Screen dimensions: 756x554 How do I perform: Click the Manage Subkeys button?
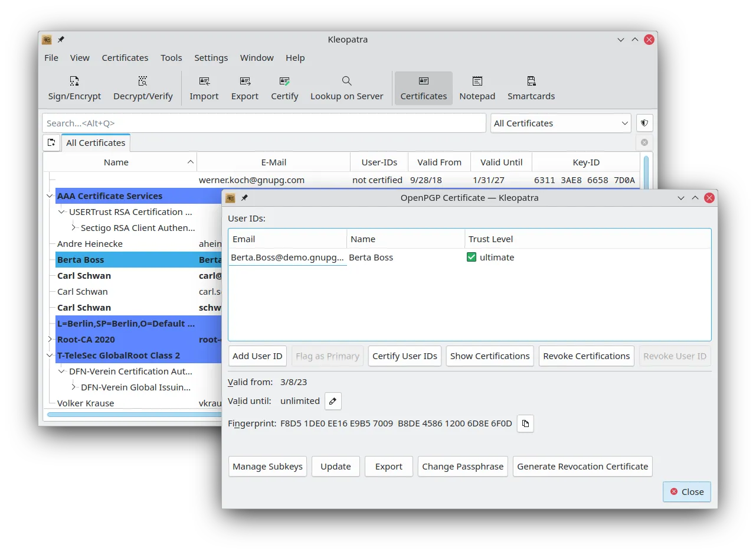click(x=267, y=466)
